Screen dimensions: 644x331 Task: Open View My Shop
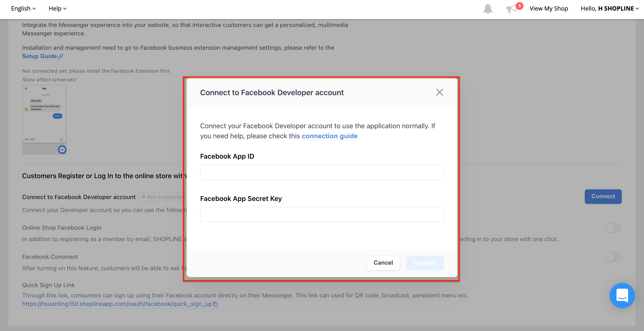(x=549, y=8)
